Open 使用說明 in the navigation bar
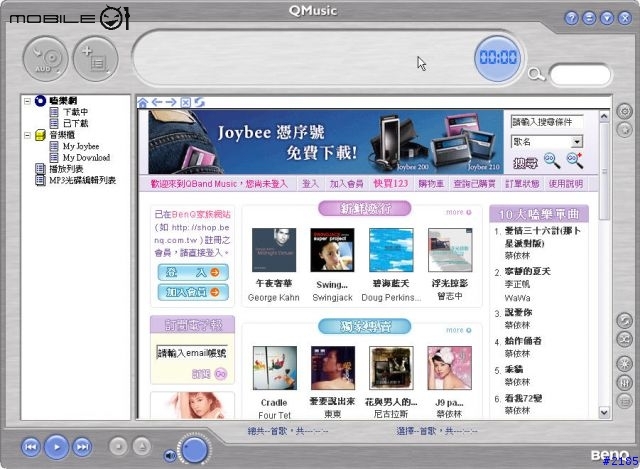Image resolution: width=640 pixels, height=469 pixels. click(565, 184)
